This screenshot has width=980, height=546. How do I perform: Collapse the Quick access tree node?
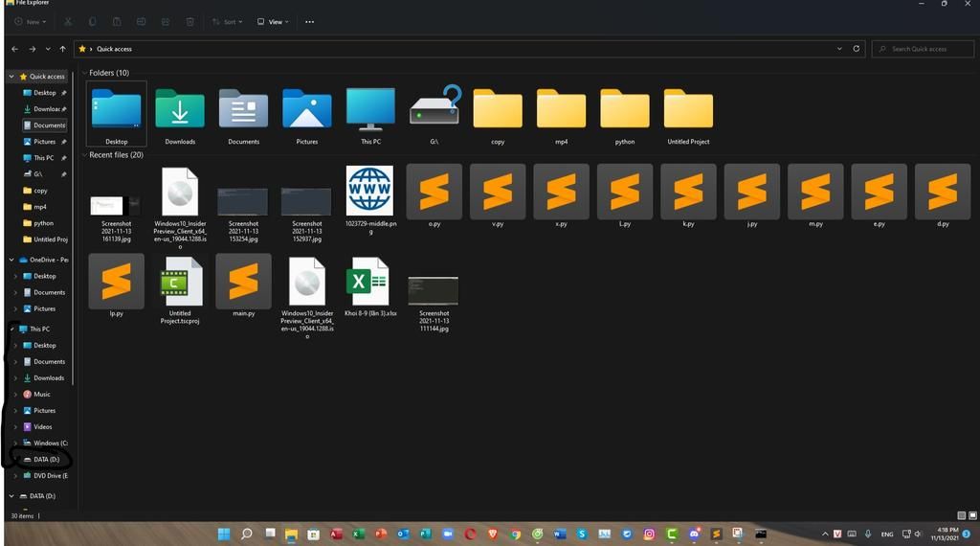click(11, 77)
